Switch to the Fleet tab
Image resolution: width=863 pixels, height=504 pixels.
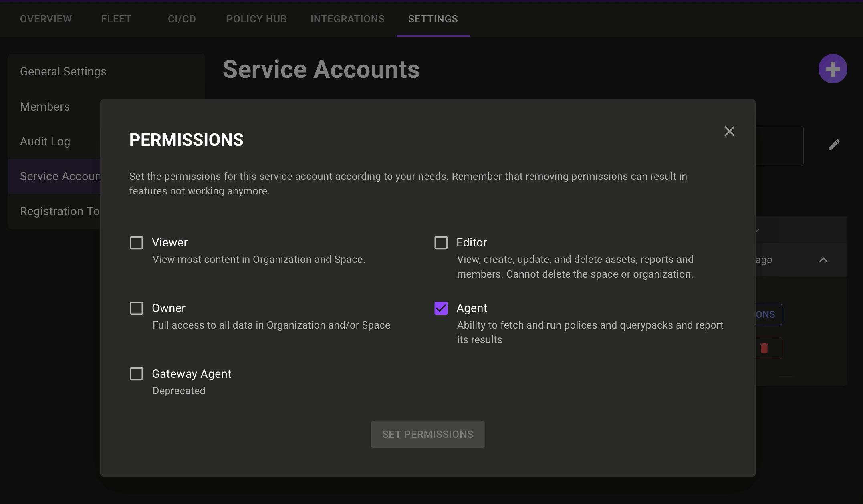click(116, 19)
